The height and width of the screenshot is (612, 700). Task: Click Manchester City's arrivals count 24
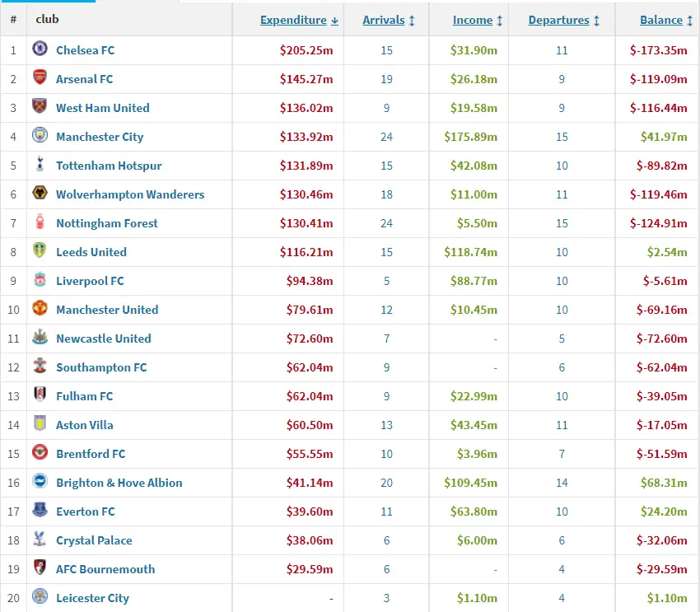coord(387,137)
